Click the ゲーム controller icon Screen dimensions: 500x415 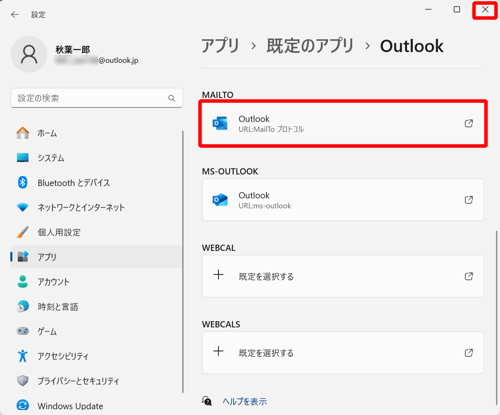click(23, 331)
